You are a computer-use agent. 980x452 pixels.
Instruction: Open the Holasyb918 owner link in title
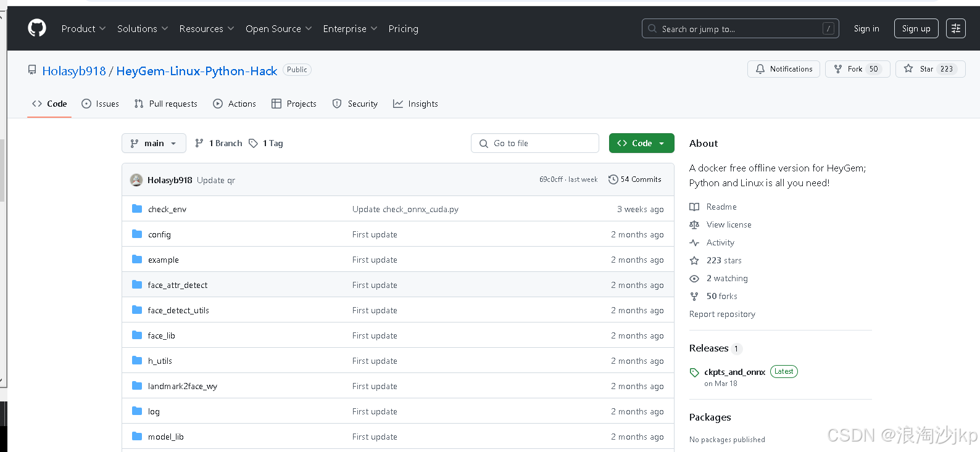pyautogui.click(x=74, y=71)
